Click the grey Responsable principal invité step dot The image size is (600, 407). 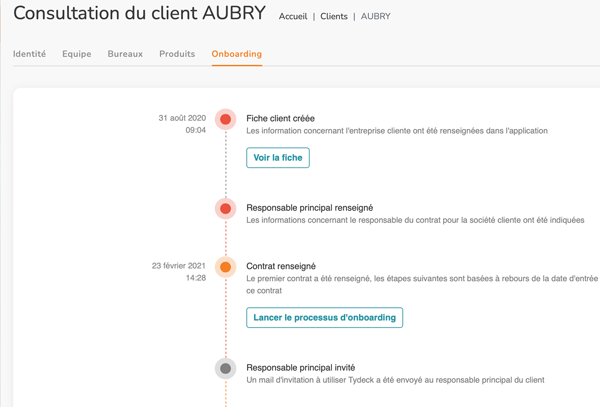pyautogui.click(x=226, y=368)
